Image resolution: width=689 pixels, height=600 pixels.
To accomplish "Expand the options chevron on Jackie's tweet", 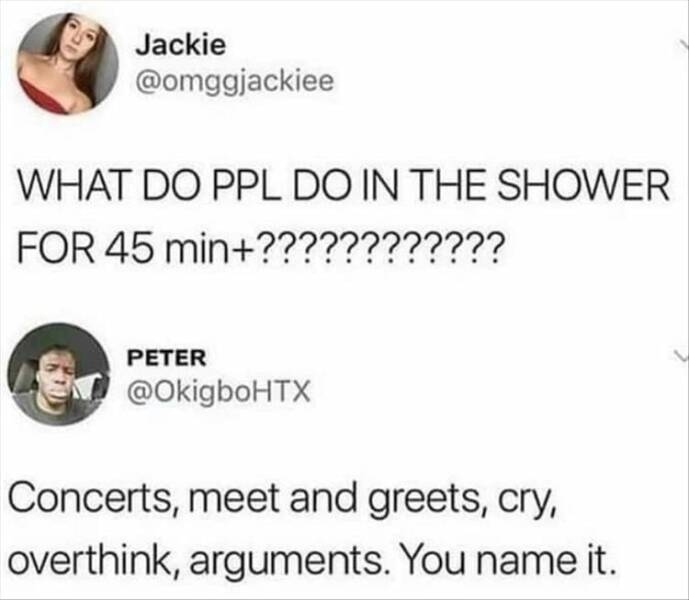I will (684, 44).
